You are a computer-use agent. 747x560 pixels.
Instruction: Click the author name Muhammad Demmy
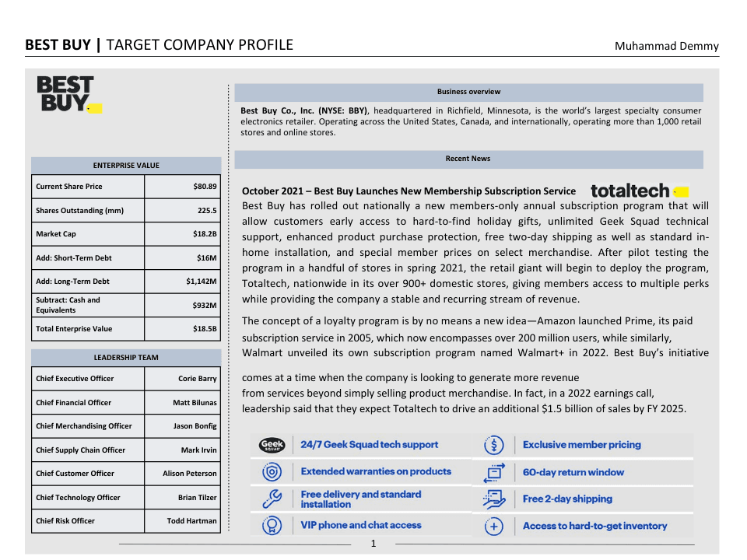coord(666,46)
